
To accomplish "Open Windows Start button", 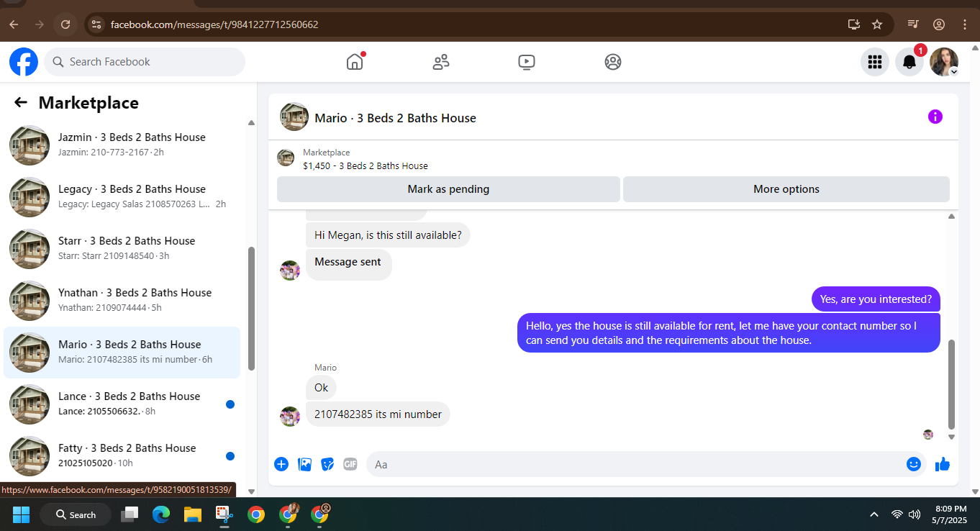I will (21, 514).
